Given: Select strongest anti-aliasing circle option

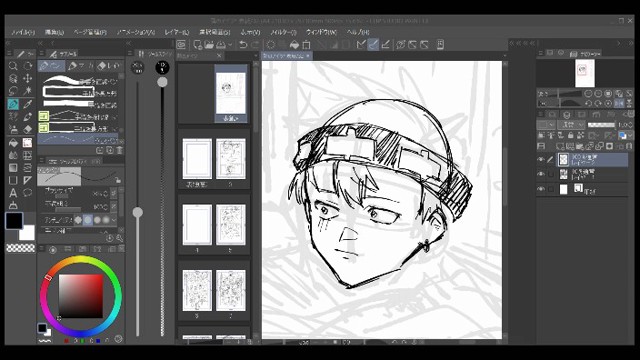Looking at the screenshot, I should [106, 220].
